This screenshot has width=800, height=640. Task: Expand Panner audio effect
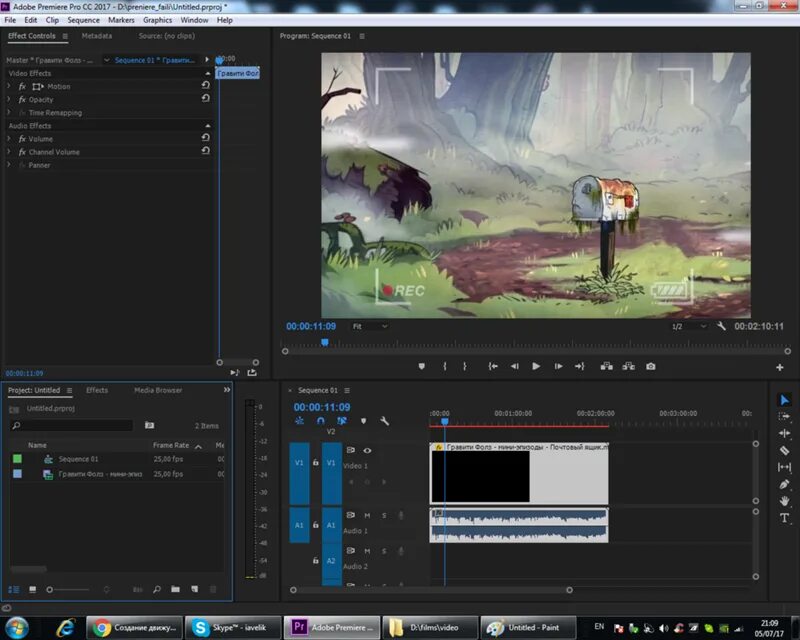(x=9, y=165)
